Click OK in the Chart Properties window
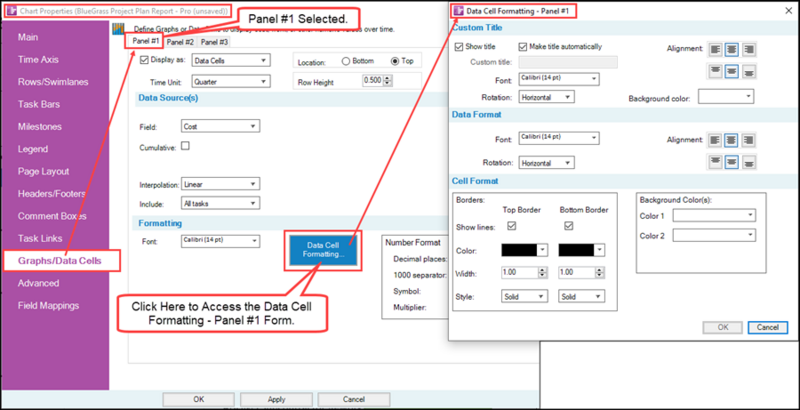Viewport: 800px width, 410px height. [x=199, y=399]
